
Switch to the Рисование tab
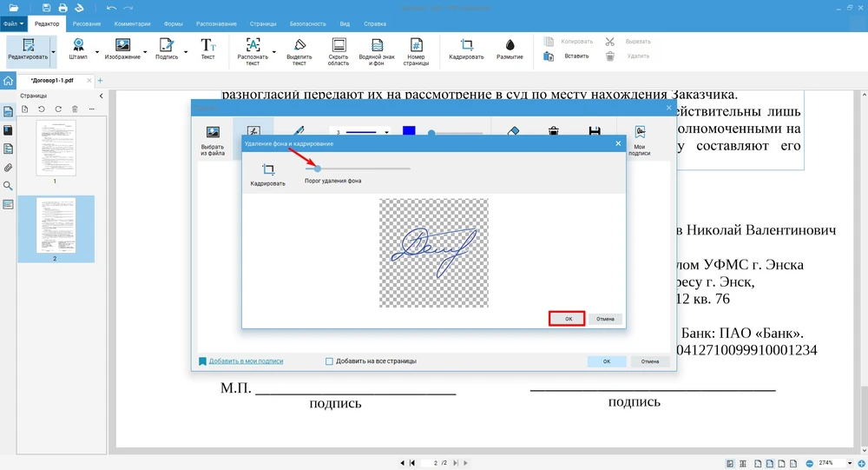point(86,23)
